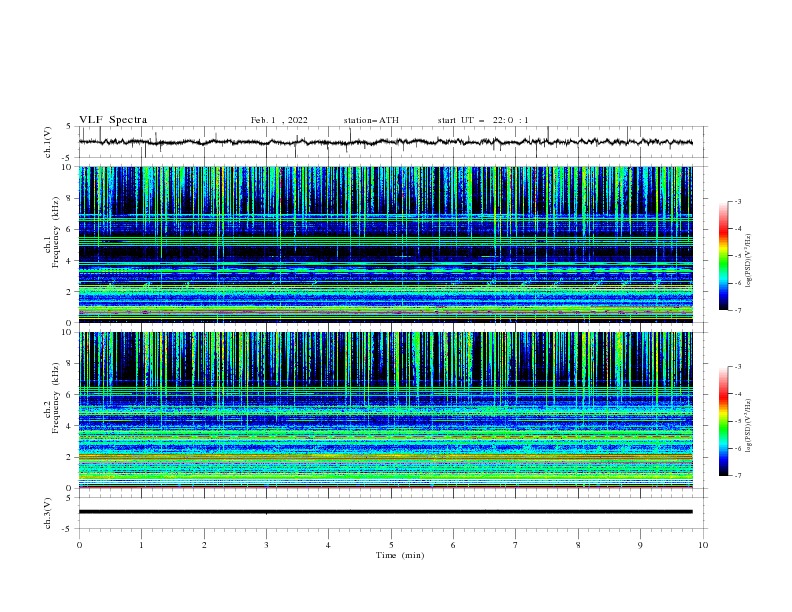
Task: Click the '-7' value on ch.2 color bar
Action: pyautogui.click(x=738, y=475)
